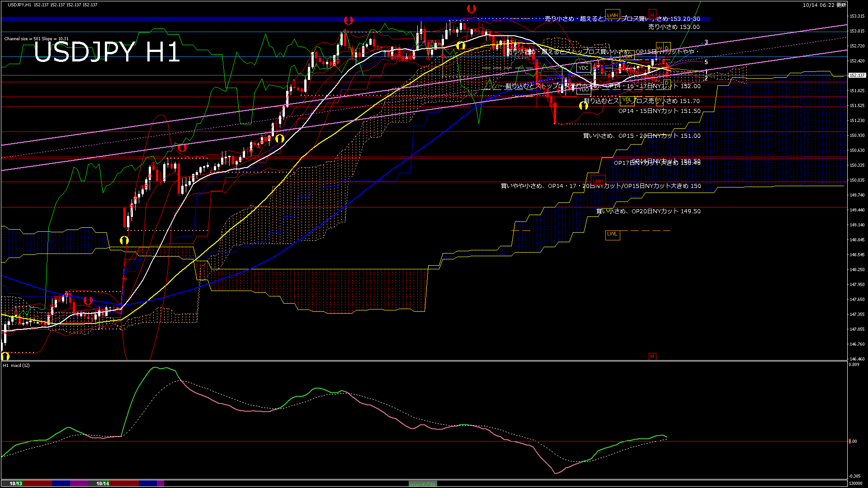This screenshot has width=868, height=488.
Task: Toggle the macd ON button
Action: tap(423, 484)
